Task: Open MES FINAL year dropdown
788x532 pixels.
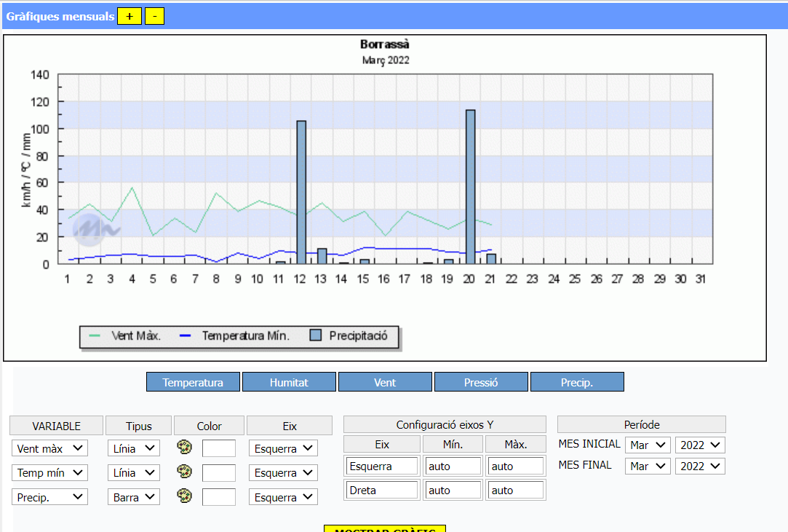Action: [700, 466]
